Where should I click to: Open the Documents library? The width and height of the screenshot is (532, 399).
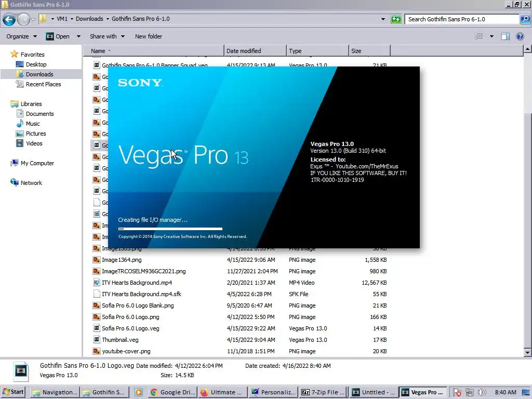(x=35, y=114)
